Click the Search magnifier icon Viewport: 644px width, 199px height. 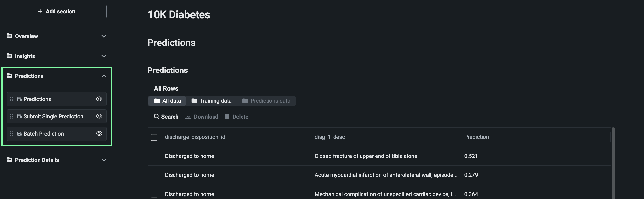(157, 117)
